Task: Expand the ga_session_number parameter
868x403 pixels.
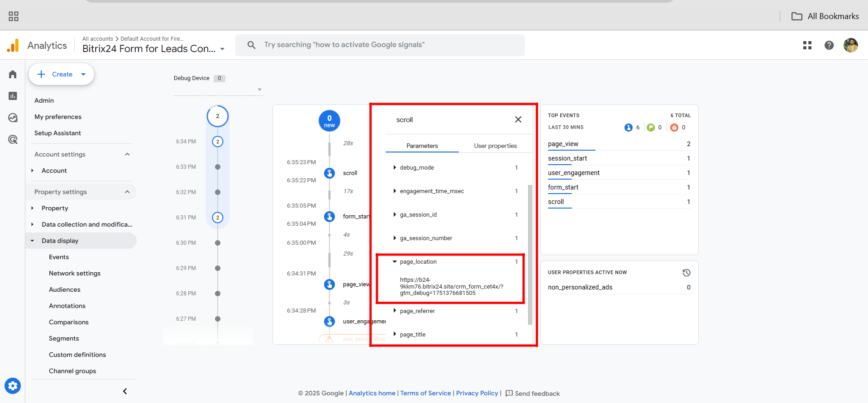Action: pos(395,238)
